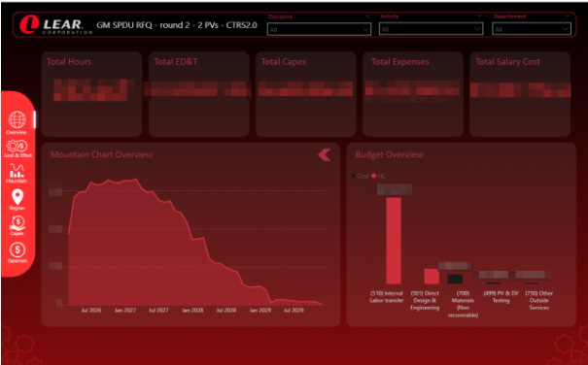Click the report title GM SPDU RFQ round 2

tap(177, 25)
